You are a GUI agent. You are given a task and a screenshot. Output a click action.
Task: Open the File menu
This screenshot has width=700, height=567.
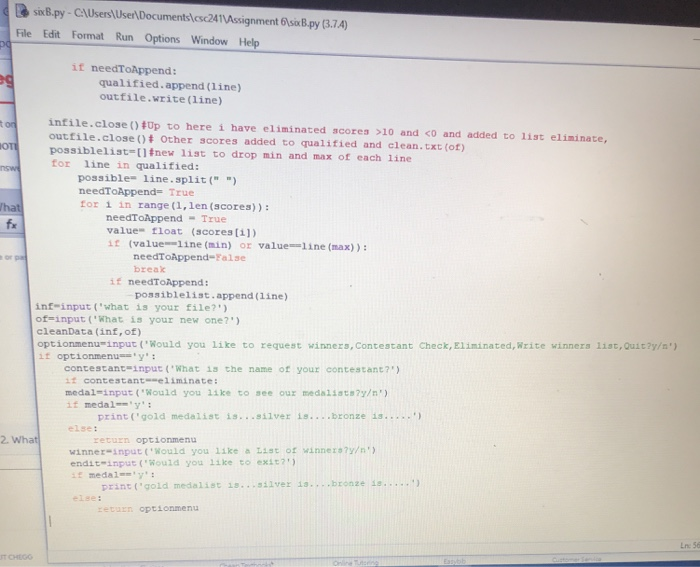click(24, 33)
